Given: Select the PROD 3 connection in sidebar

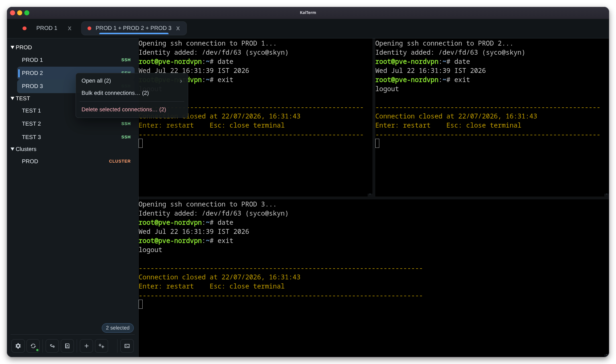Looking at the screenshot, I should pos(46,86).
